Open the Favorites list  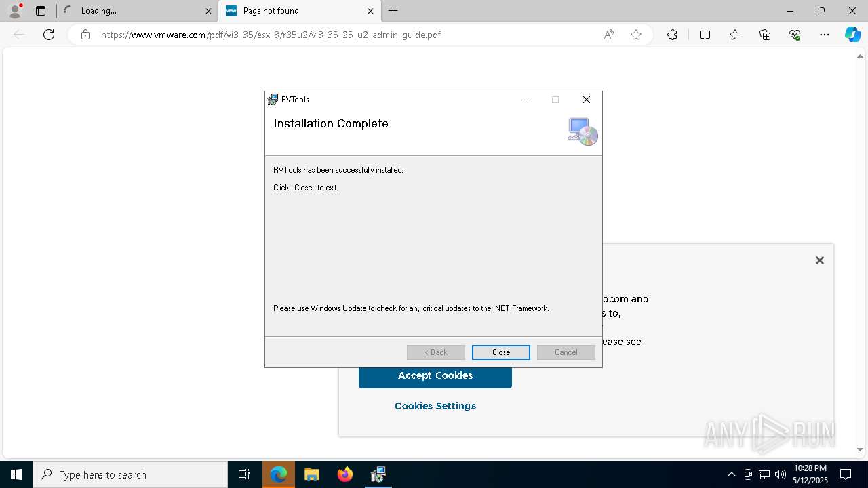(735, 35)
